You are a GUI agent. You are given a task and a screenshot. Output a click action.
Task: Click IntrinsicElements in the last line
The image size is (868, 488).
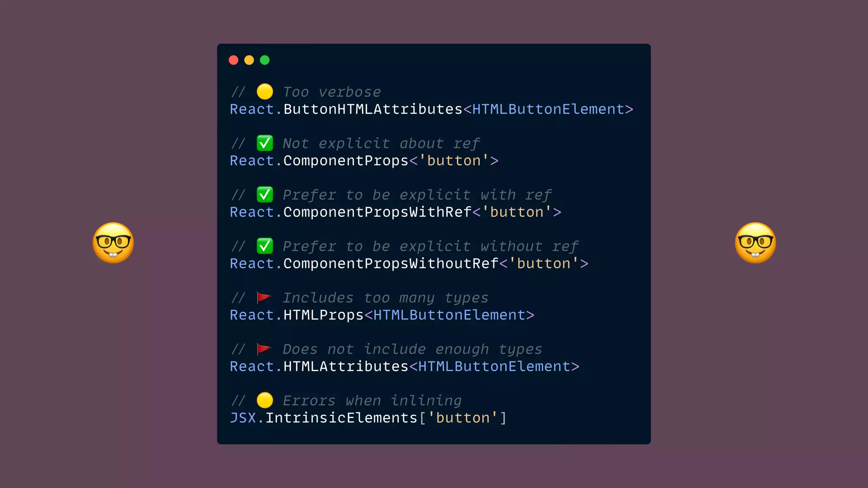tap(341, 418)
